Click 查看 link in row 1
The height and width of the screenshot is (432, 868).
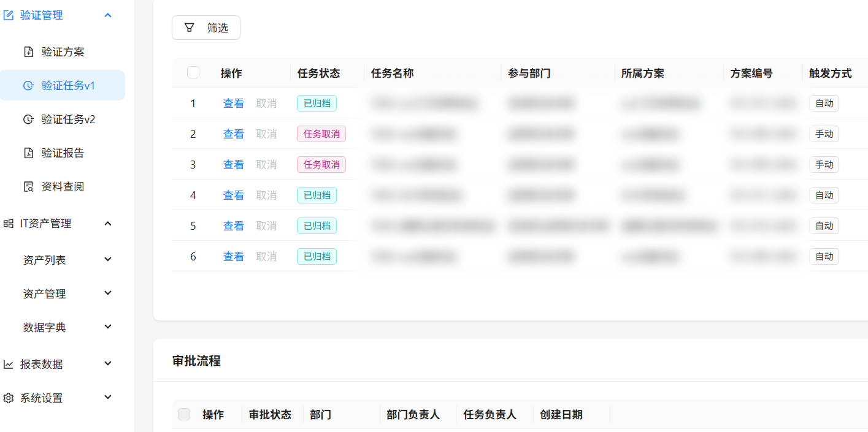click(x=233, y=104)
